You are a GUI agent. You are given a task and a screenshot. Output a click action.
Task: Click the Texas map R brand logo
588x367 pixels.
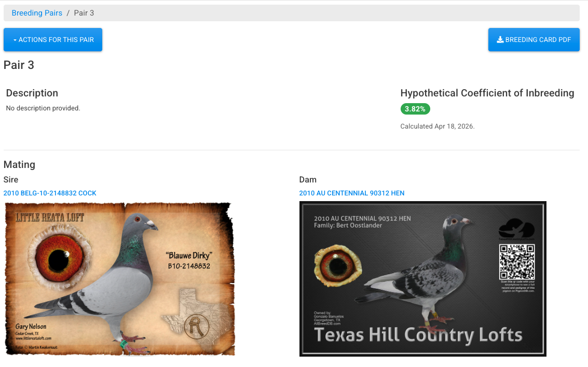coord(196,326)
